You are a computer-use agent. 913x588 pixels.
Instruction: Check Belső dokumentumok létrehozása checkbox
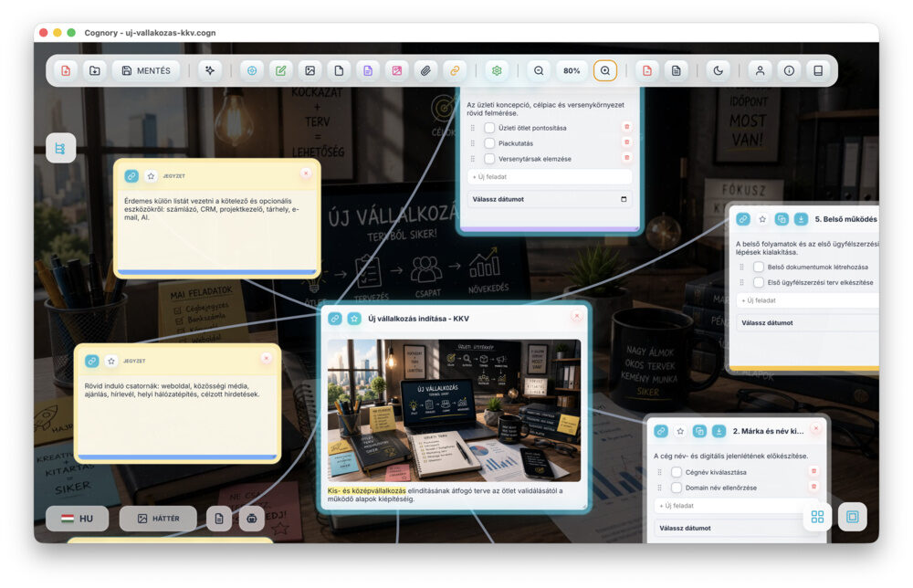tap(758, 267)
